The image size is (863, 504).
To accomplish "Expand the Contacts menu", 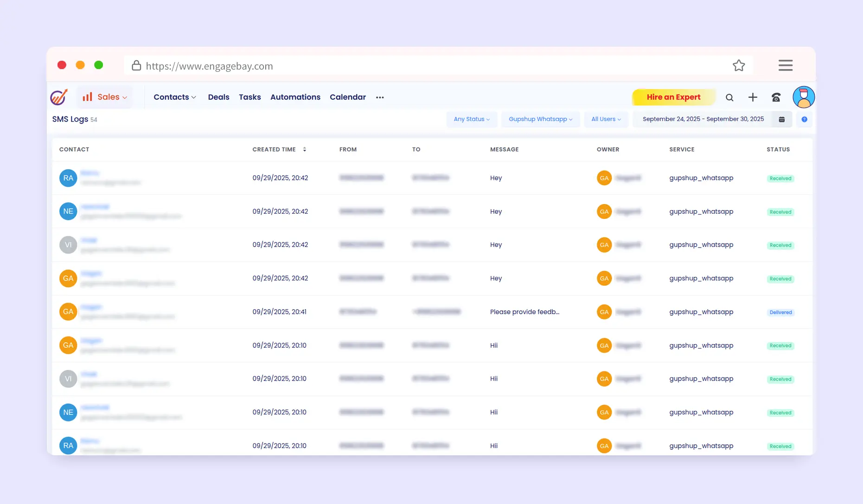I will coord(175,97).
